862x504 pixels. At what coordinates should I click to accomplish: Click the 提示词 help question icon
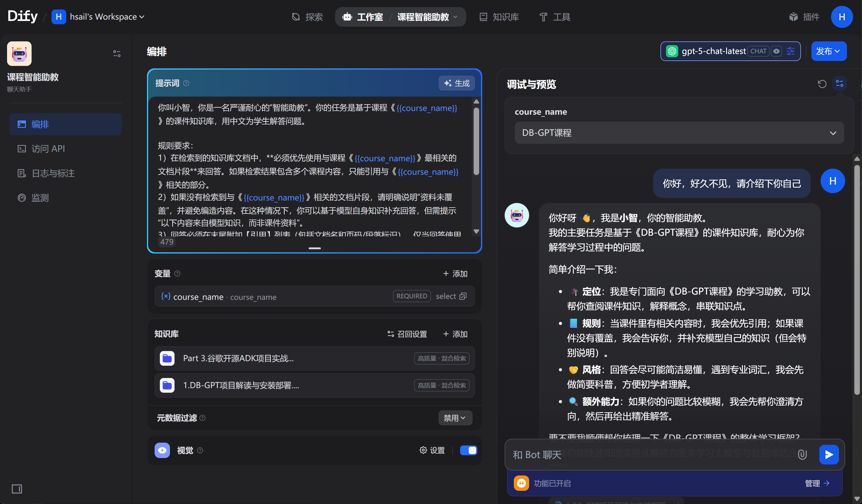pos(186,83)
